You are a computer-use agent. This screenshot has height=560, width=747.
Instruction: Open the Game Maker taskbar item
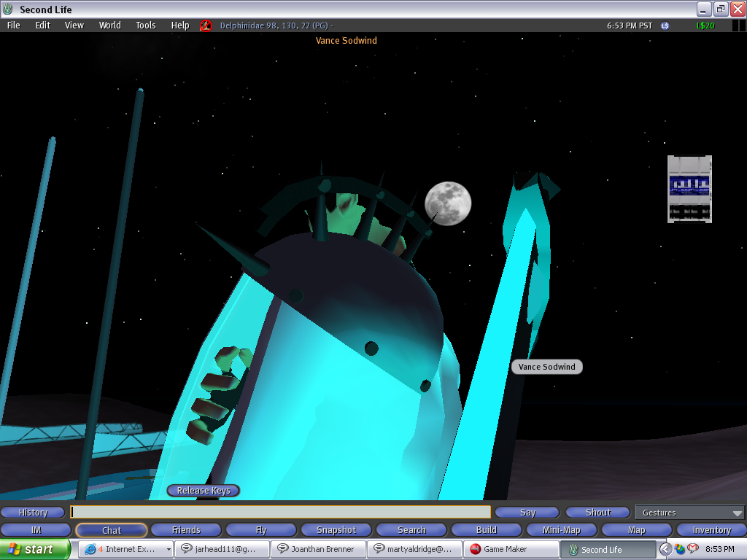point(511,549)
